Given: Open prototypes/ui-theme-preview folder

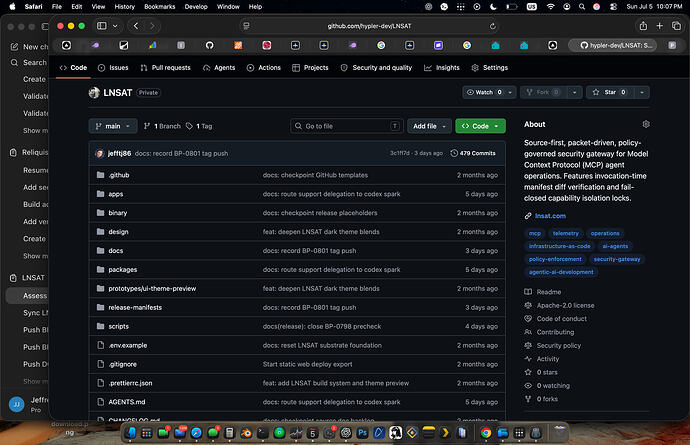Looking at the screenshot, I should [152, 289].
